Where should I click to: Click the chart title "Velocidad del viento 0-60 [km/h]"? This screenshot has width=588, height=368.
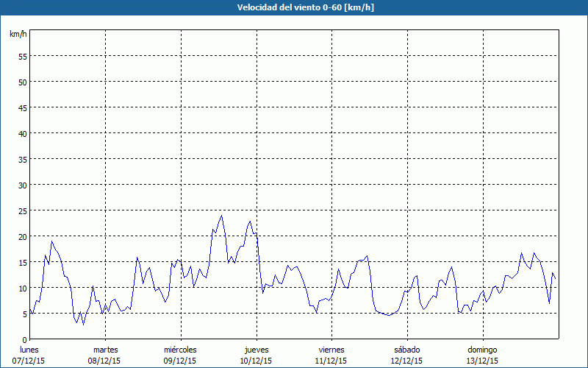pyautogui.click(x=294, y=7)
